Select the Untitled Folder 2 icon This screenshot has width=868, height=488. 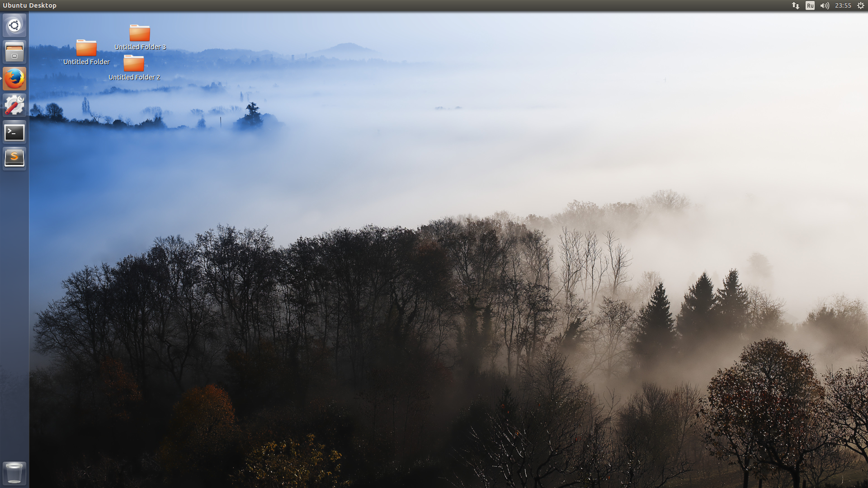tap(134, 63)
